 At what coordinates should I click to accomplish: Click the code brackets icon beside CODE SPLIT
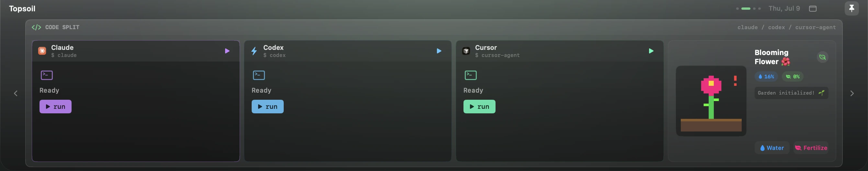click(36, 27)
